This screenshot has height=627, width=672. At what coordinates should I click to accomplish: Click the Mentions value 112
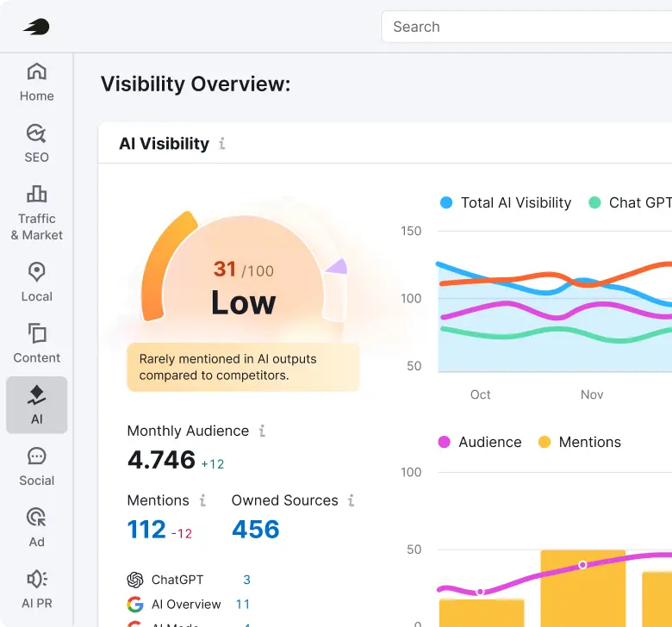(146, 530)
